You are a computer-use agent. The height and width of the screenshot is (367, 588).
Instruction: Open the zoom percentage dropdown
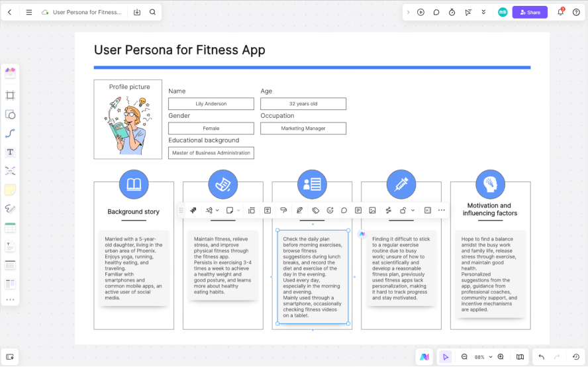click(482, 357)
